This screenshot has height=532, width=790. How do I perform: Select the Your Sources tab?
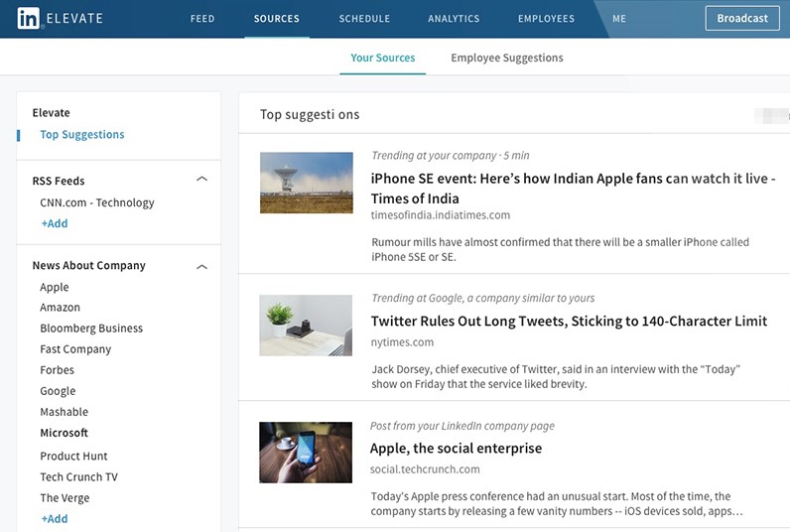tap(382, 58)
